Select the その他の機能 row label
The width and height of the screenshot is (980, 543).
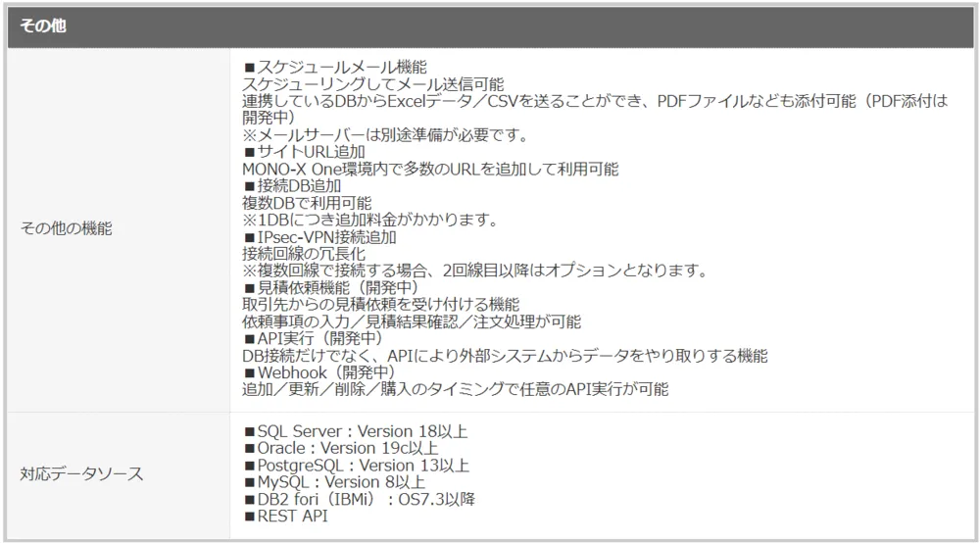66,228
